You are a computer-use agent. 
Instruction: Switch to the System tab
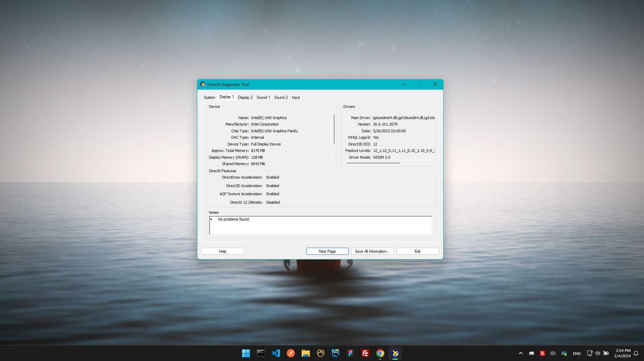point(209,97)
